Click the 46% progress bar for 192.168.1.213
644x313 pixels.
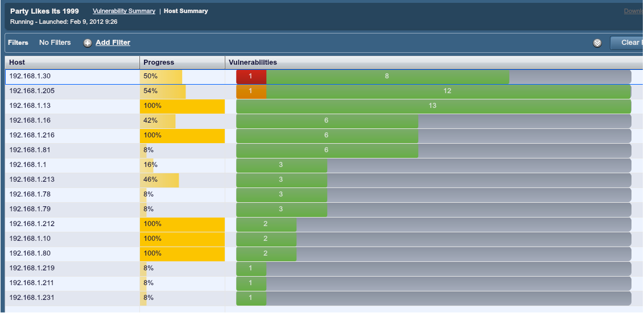159,180
